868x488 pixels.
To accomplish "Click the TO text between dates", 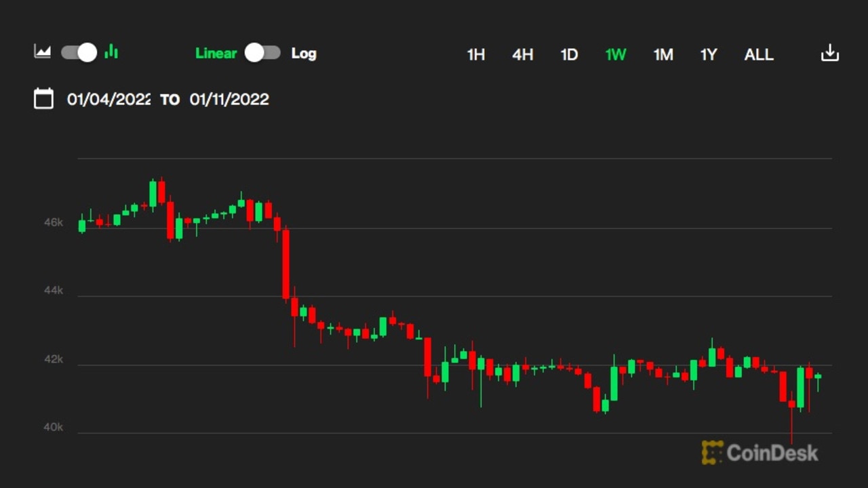I will point(170,100).
